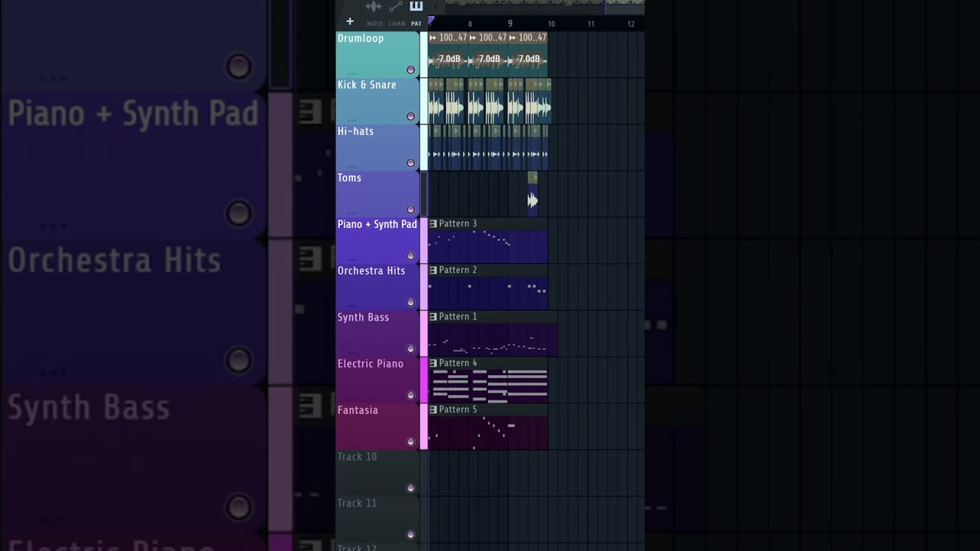The width and height of the screenshot is (980, 551).
Task: Switch to the PAT tab
Action: click(x=416, y=24)
